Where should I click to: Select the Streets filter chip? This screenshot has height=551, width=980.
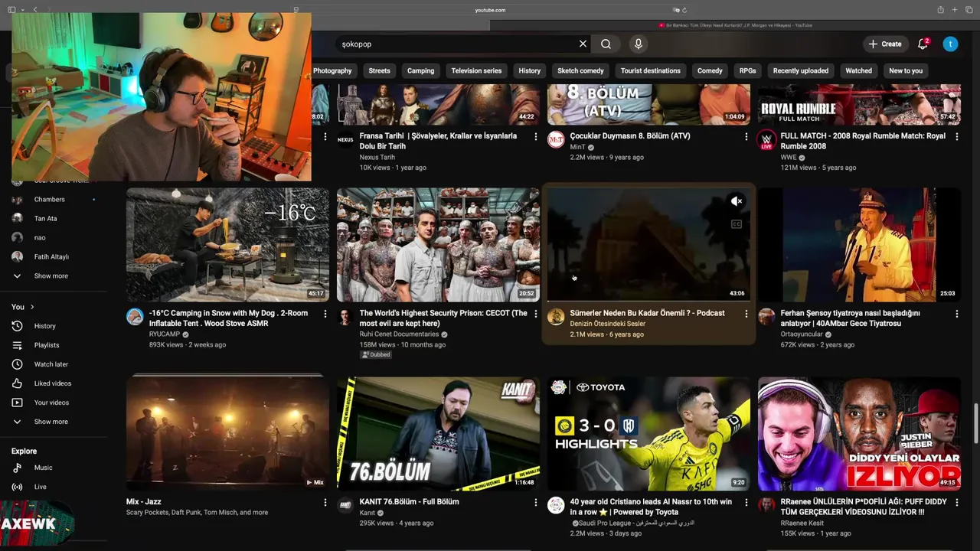(379, 70)
